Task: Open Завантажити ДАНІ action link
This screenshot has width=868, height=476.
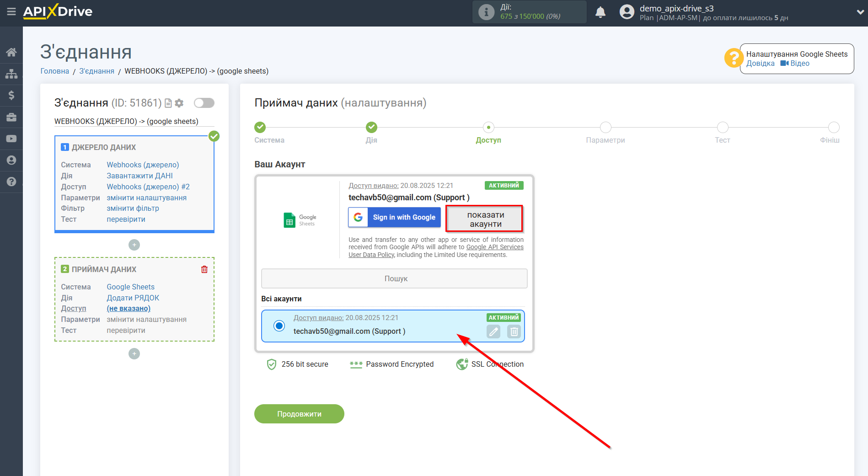Action: 140,176
